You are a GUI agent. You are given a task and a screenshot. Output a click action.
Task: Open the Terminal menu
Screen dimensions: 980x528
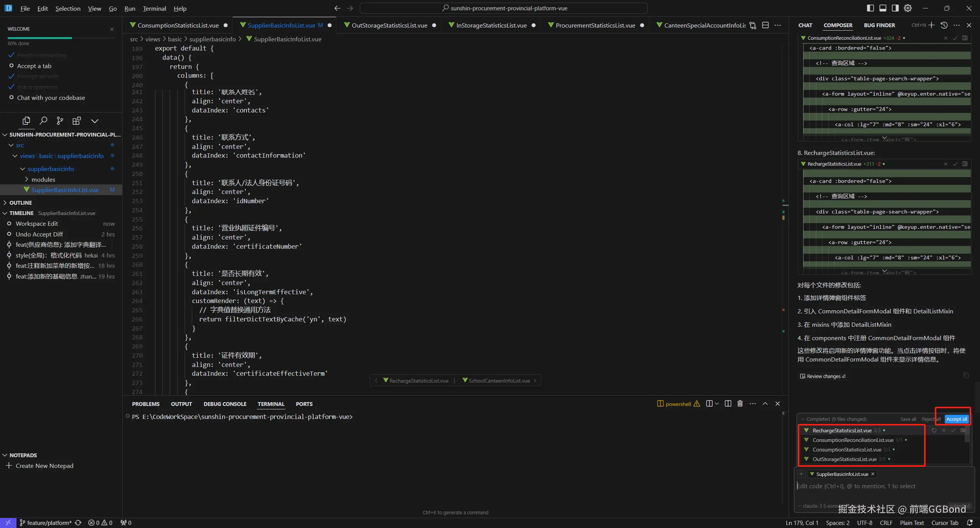[154, 8]
